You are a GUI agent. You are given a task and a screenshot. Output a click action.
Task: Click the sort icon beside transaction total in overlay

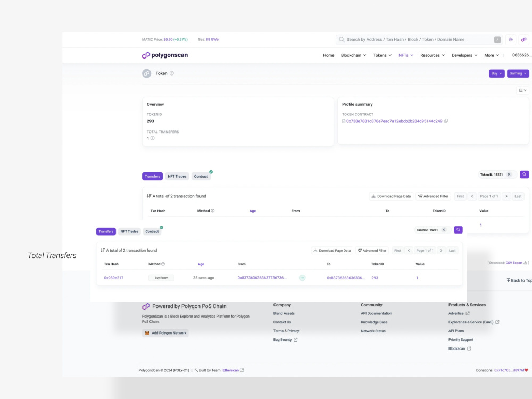tap(103, 250)
